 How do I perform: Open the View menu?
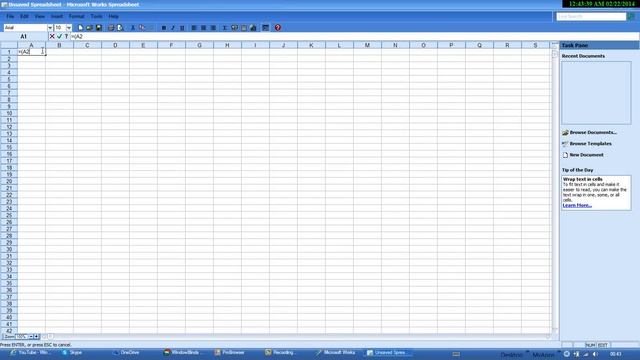click(40, 16)
